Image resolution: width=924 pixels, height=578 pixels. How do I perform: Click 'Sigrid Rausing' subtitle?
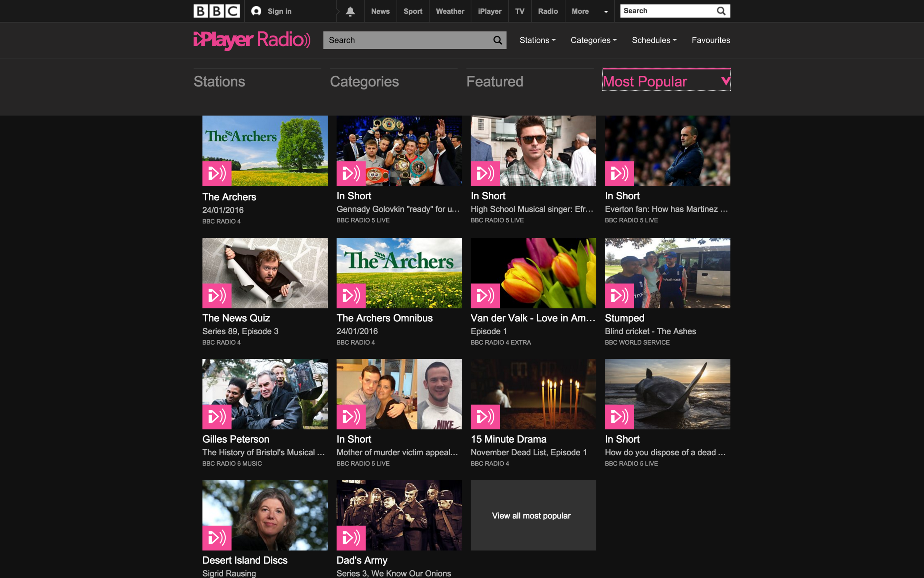[229, 573]
